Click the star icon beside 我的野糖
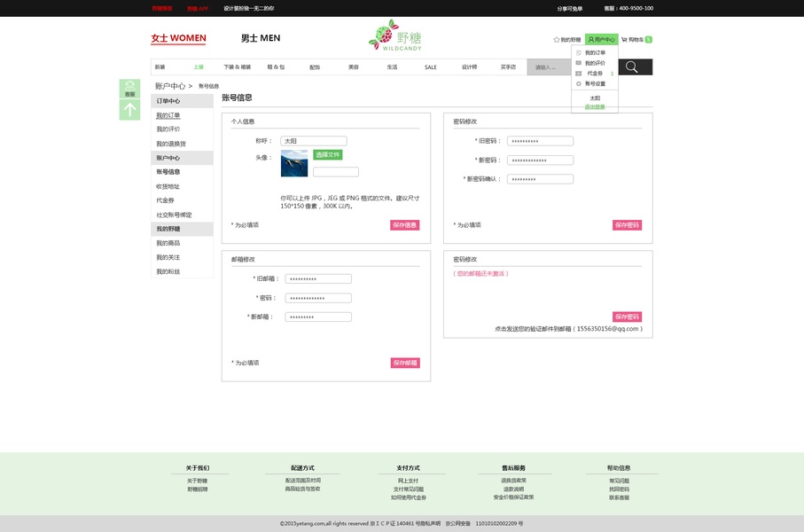 [557, 40]
